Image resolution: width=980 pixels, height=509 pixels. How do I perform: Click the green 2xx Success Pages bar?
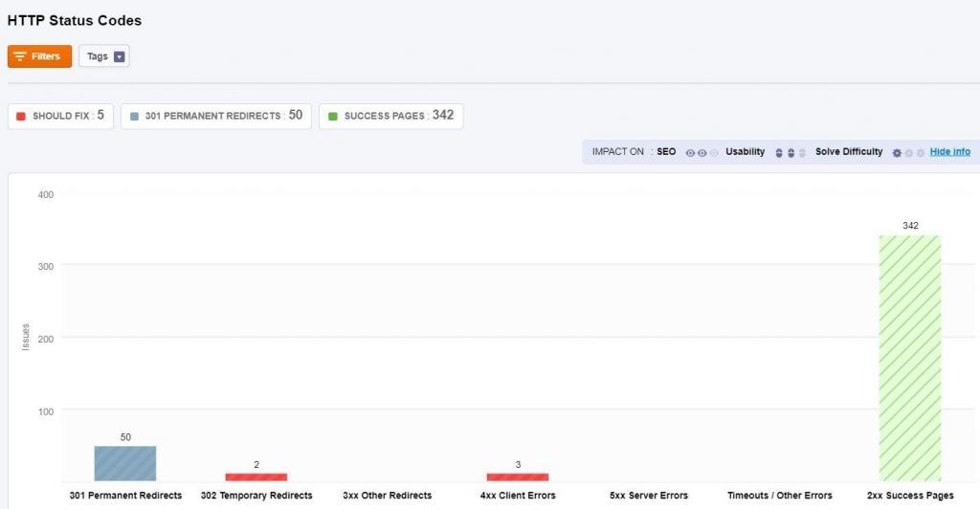pos(910,358)
